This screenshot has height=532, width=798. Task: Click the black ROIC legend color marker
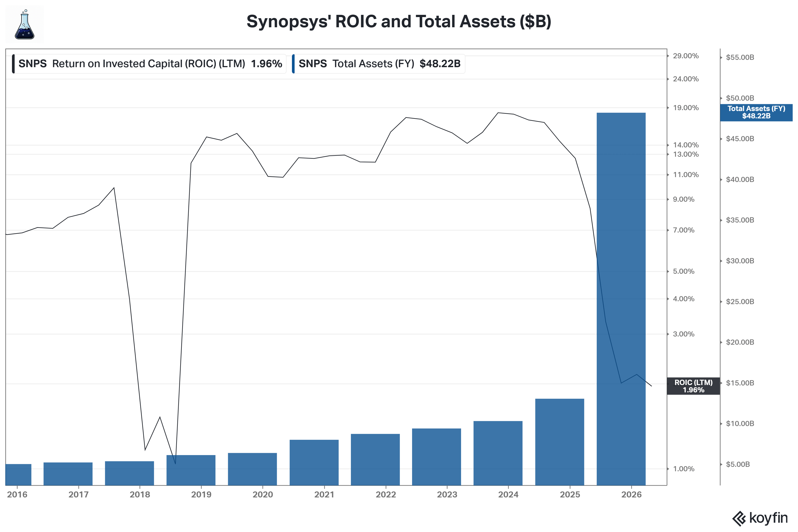tap(13, 64)
